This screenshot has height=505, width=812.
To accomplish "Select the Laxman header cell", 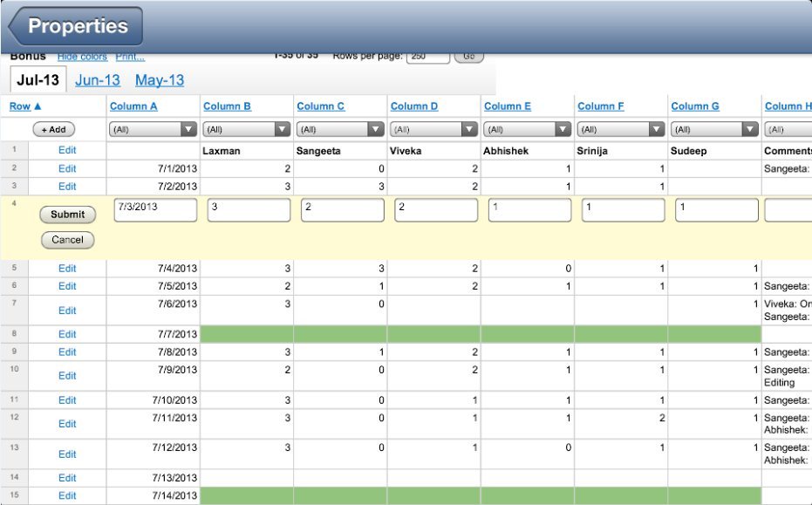I will (x=247, y=151).
